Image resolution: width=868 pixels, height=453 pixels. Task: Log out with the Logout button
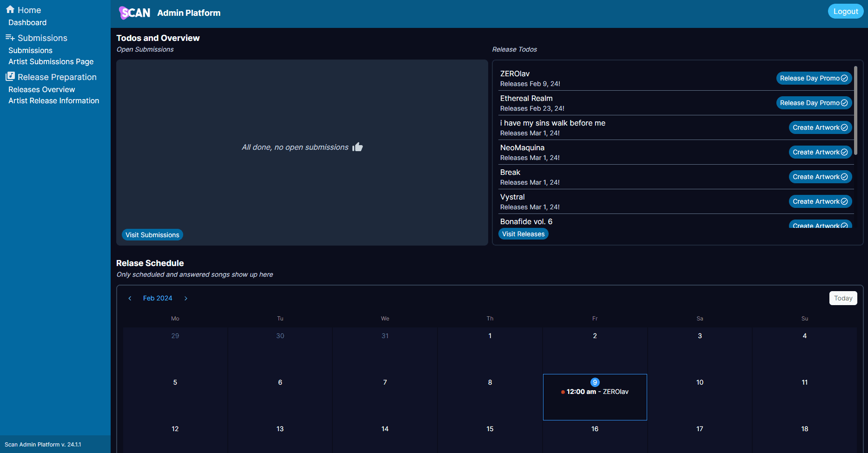(845, 11)
